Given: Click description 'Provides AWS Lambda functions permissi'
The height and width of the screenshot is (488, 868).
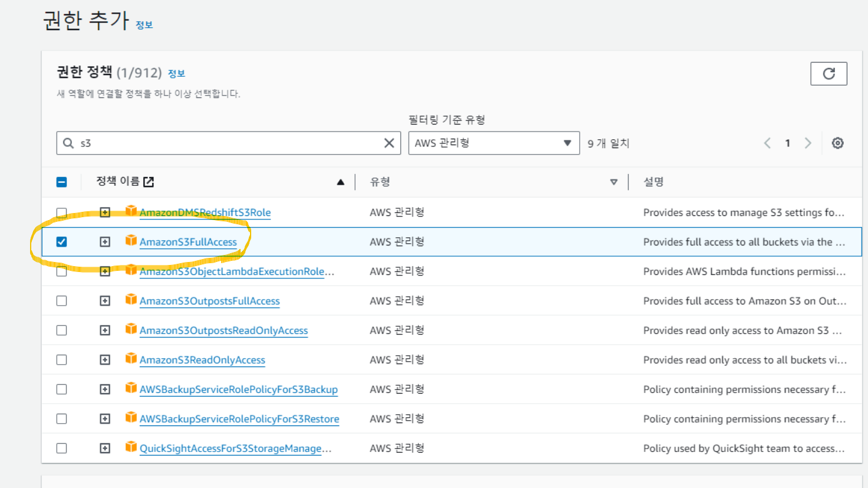Looking at the screenshot, I should pyautogui.click(x=744, y=271).
